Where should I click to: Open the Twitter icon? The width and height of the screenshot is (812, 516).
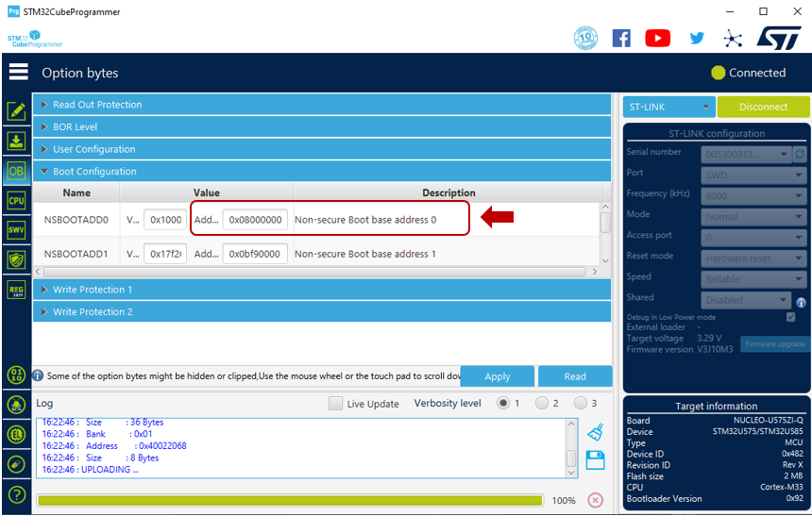pos(697,39)
